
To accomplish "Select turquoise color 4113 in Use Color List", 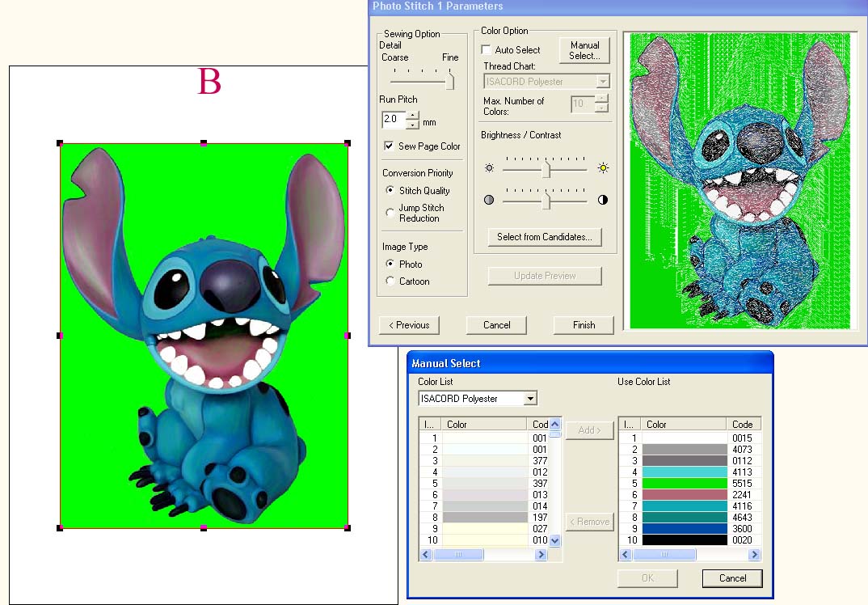I will pos(689,472).
